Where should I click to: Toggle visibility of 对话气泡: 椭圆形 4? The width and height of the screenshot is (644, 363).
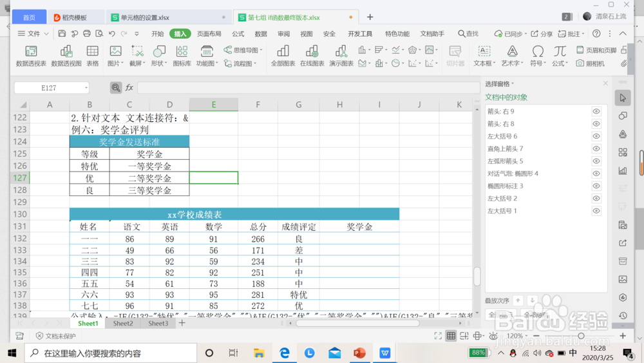point(596,173)
